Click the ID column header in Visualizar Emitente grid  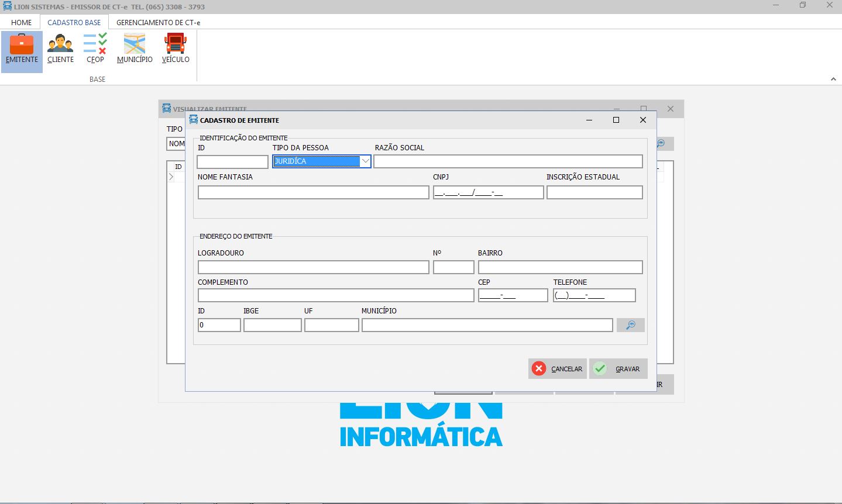click(x=178, y=167)
